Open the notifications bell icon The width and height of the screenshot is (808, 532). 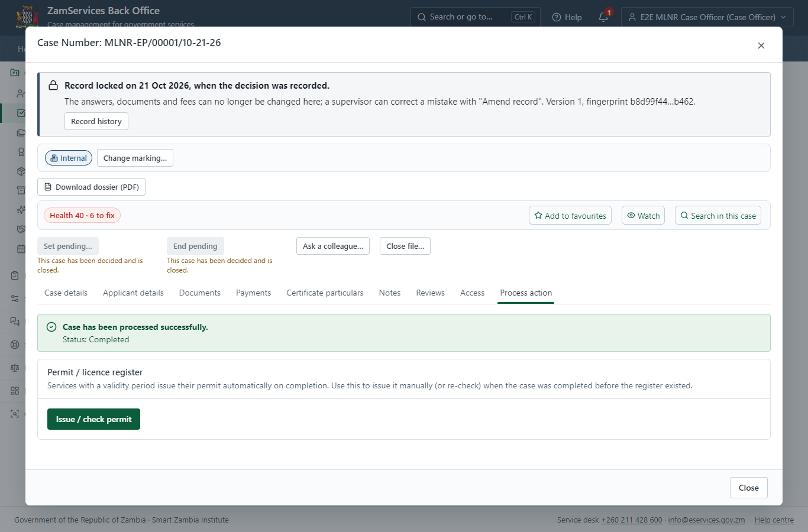click(x=603, y=17)
